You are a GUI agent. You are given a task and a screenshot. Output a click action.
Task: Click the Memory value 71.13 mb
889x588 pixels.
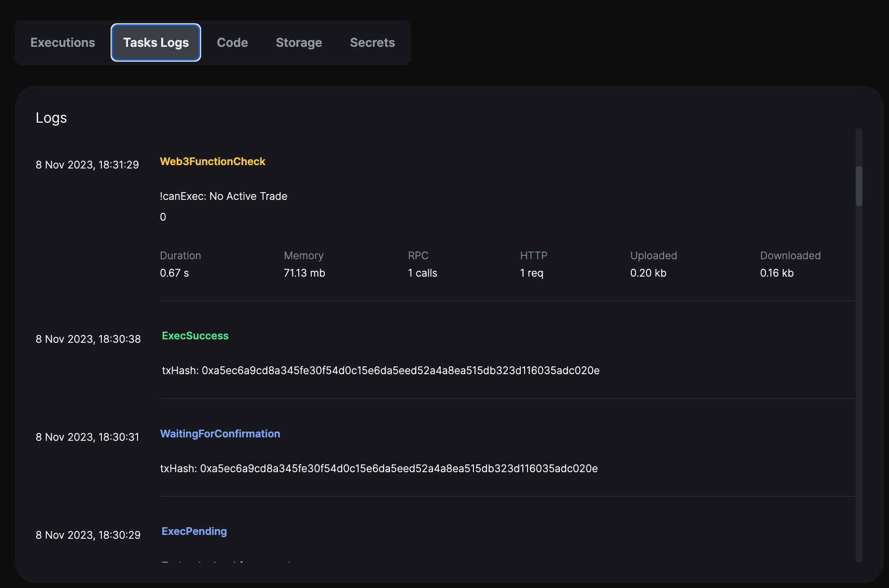click(305, 273)
